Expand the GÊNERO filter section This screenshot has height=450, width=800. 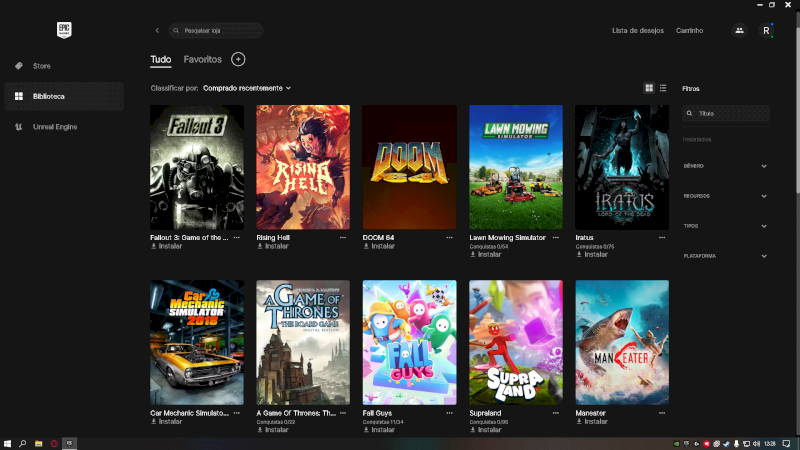pyautogui.click(x=764, y=166)
